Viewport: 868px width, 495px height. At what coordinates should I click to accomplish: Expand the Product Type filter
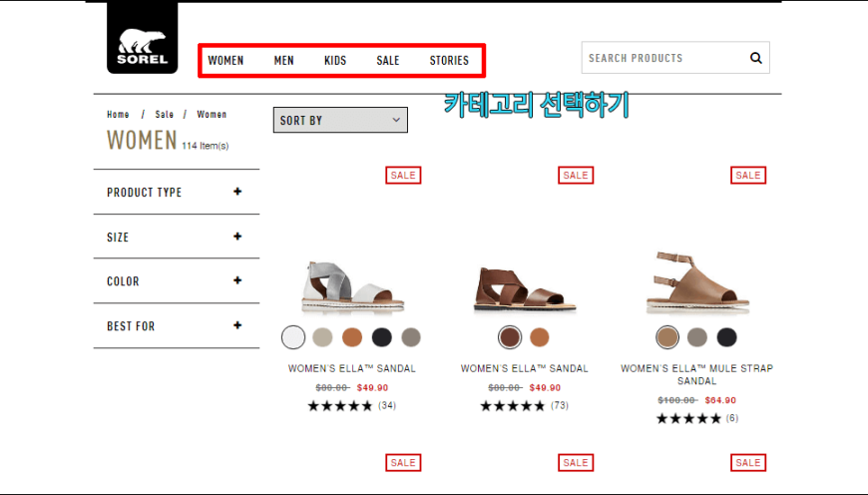tap(176, 193)
